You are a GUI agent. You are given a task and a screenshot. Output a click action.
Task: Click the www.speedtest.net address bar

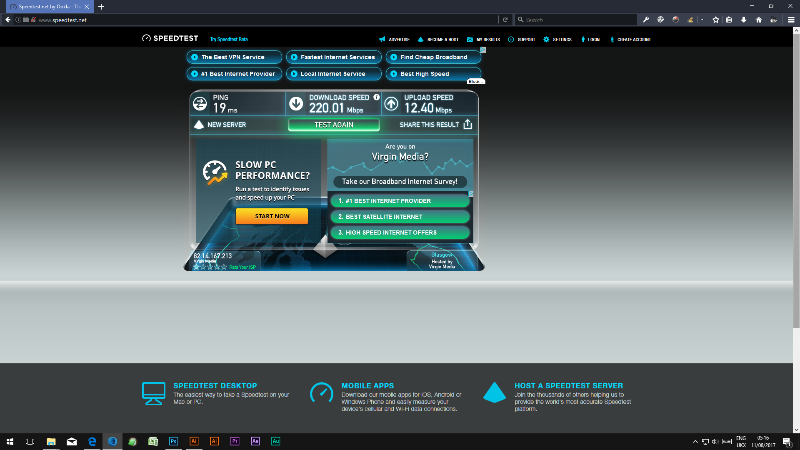[265, 20]
